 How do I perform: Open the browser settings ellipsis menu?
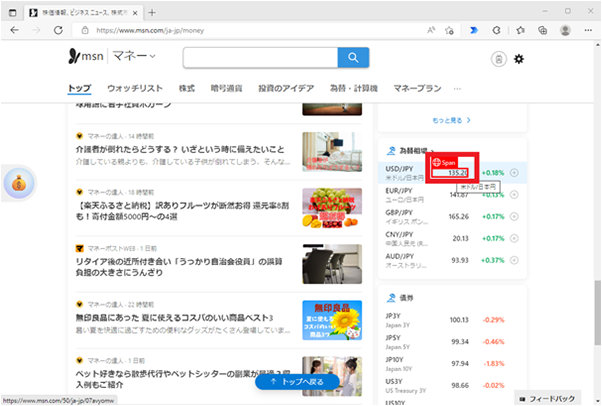pos(588,30)
